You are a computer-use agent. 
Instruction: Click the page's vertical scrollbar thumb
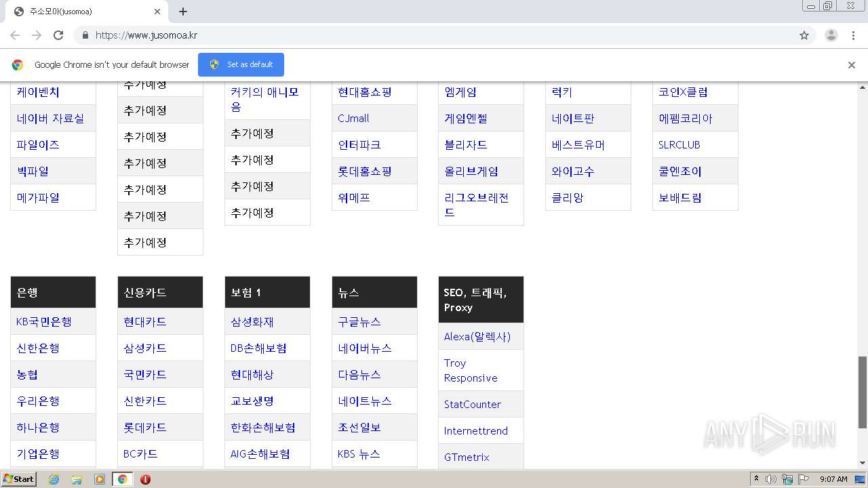863,392
